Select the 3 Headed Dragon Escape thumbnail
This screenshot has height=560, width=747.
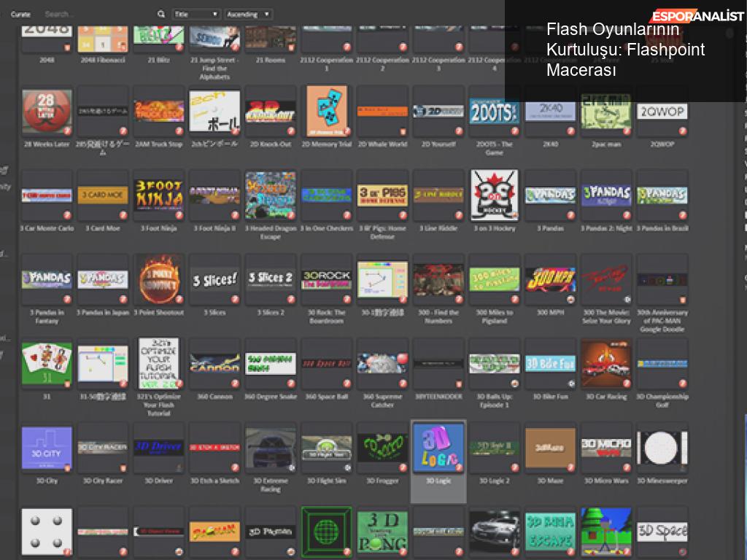click(271, 195)
